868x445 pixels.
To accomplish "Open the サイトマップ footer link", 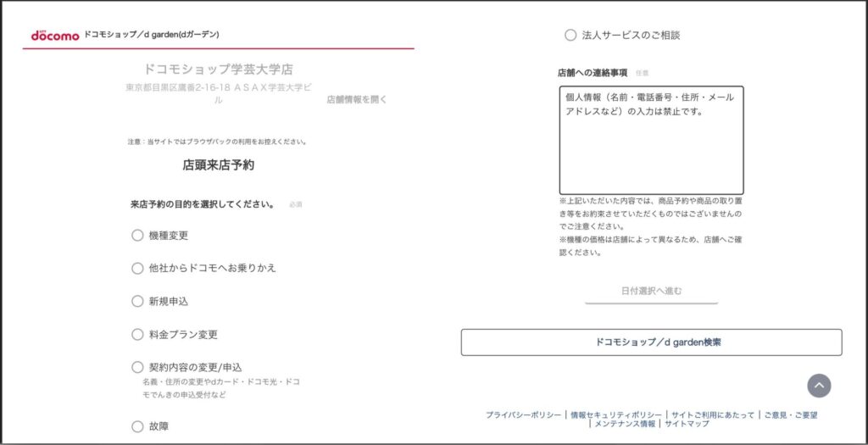I will coord(687,424).
